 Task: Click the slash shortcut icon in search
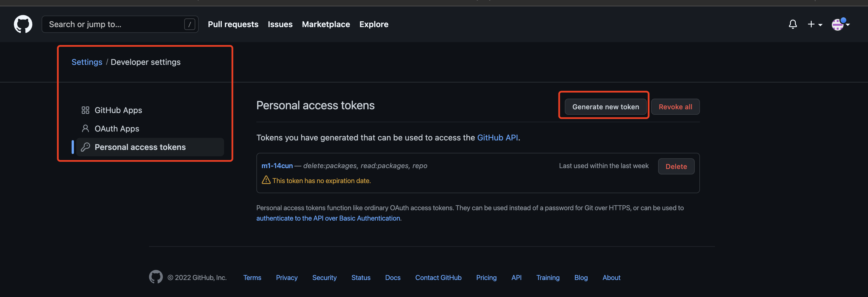coord(189,24)
